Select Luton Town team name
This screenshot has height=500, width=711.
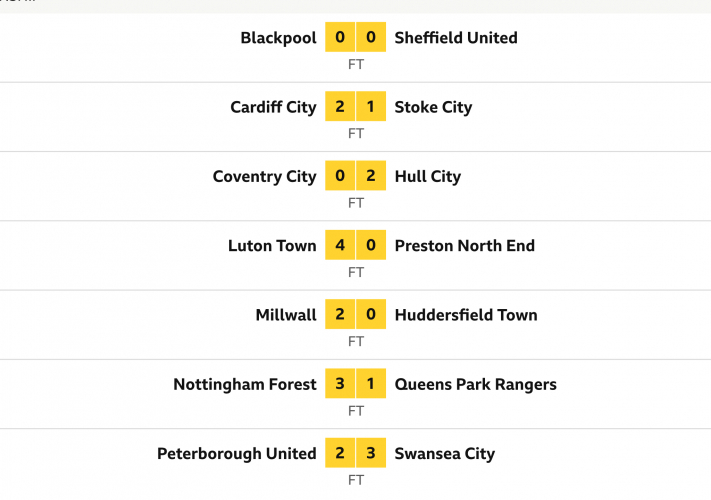pyautogui.click(x=272, y=245)
